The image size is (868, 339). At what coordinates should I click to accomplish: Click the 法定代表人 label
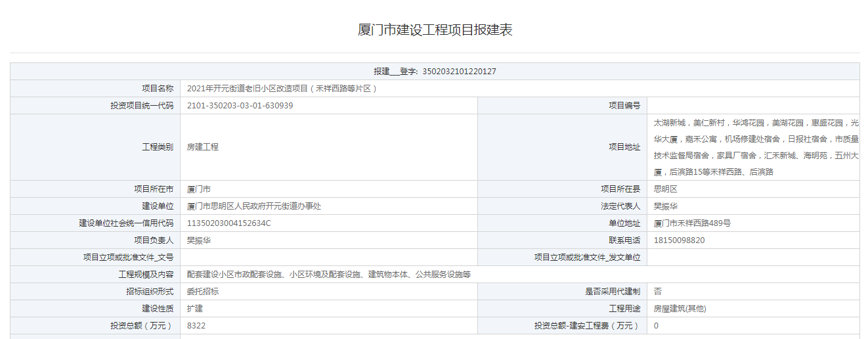coord(620,206)
